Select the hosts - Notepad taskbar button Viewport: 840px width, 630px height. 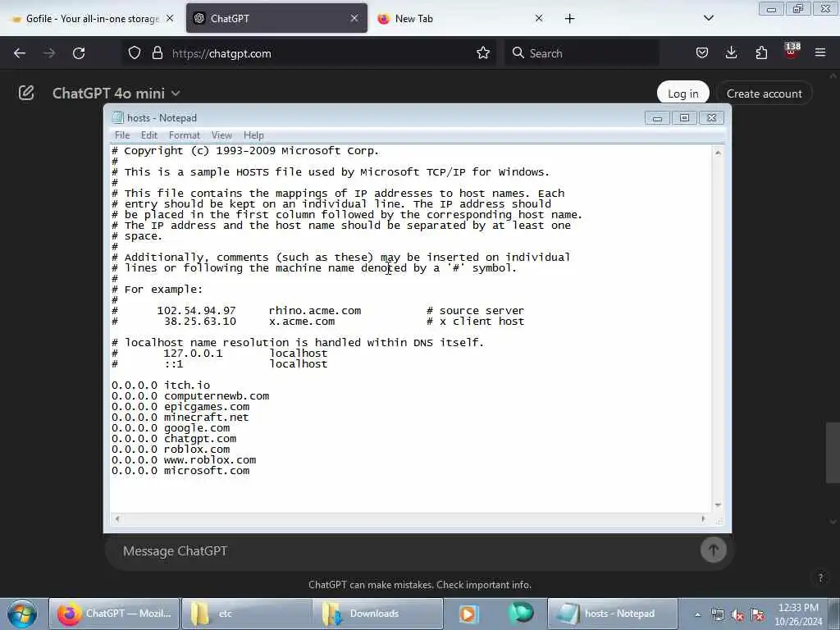pos(614,614)
